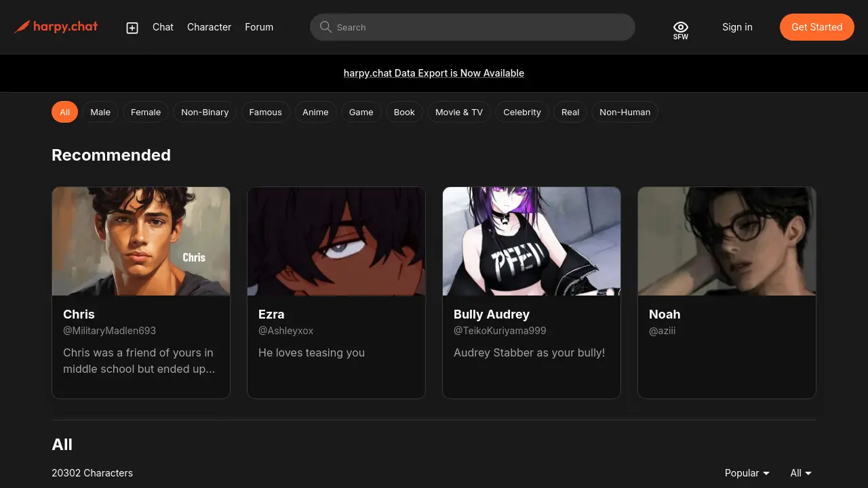Screen dimensions: 868x488
Task: Choose the Celebrity filter pill
Action: point(521,112)
